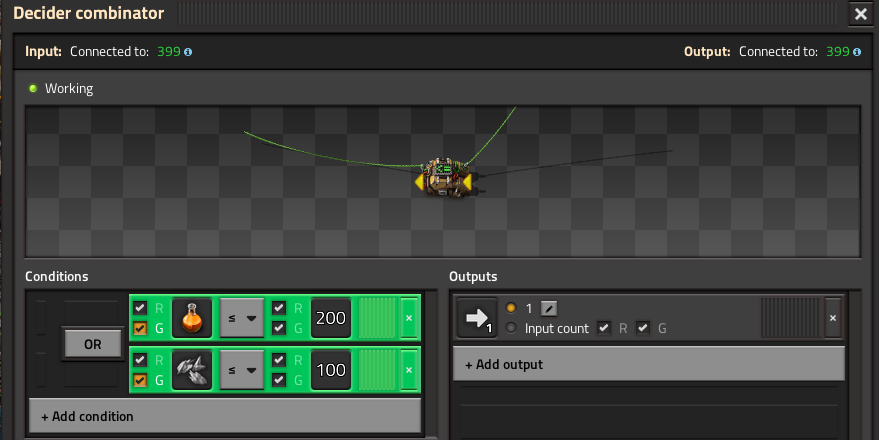
Task: Select the orange science pack signal slot
Action: point(192,318)
